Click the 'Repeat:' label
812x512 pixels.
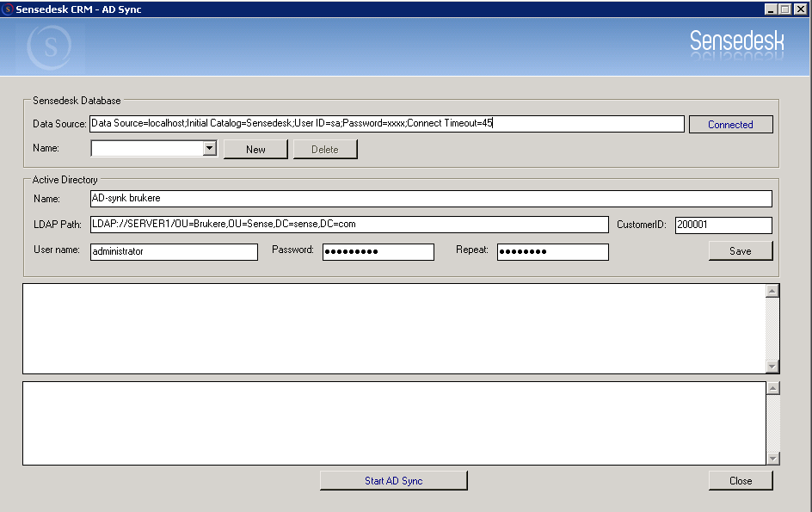[471, 250]
